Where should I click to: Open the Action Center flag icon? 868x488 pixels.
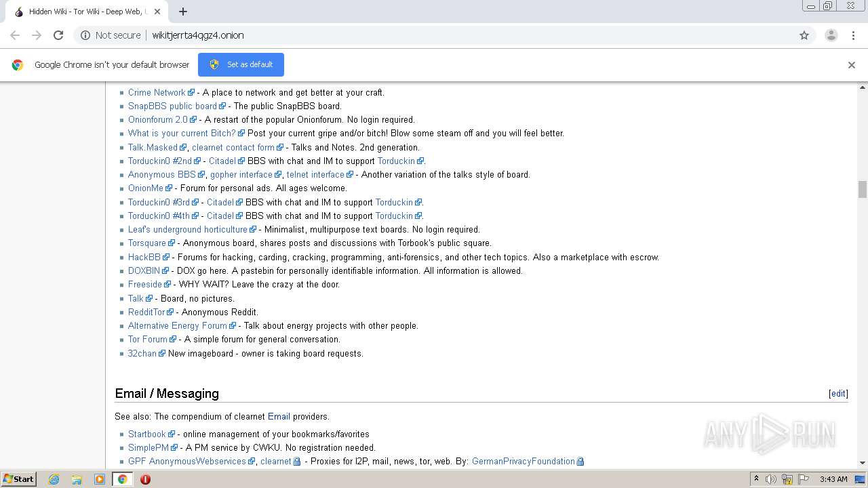point(804,479)
